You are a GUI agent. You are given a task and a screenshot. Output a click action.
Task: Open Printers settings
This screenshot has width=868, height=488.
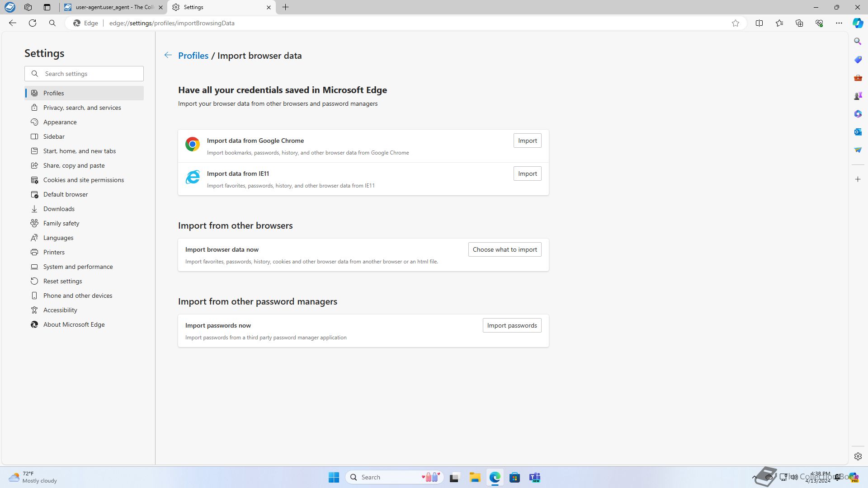pos(84,252)
